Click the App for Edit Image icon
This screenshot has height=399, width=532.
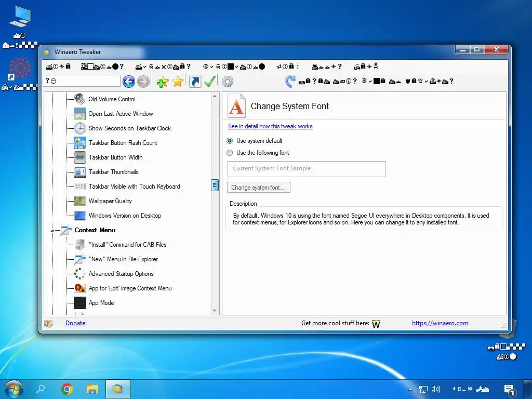pyautogui.click(x=79, y=288)
